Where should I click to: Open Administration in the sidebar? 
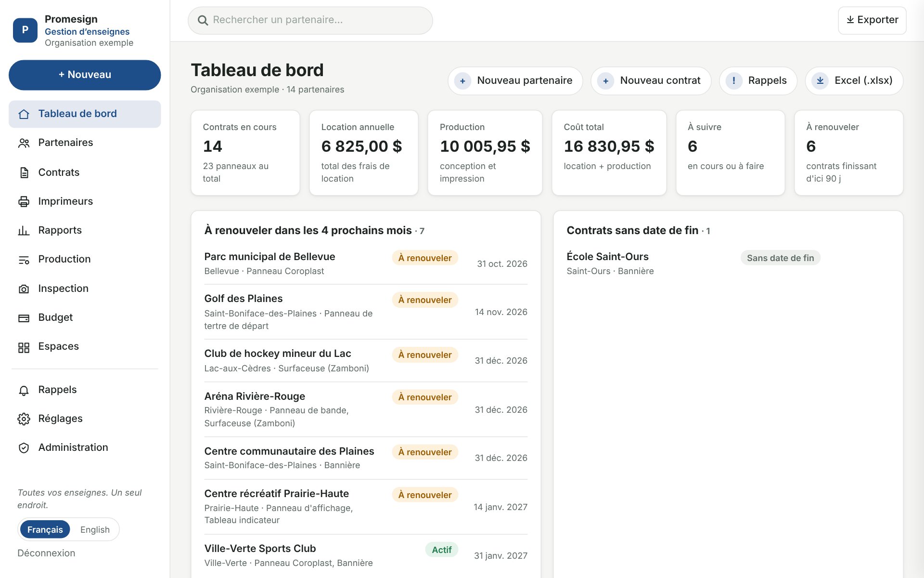pos(85,447)
